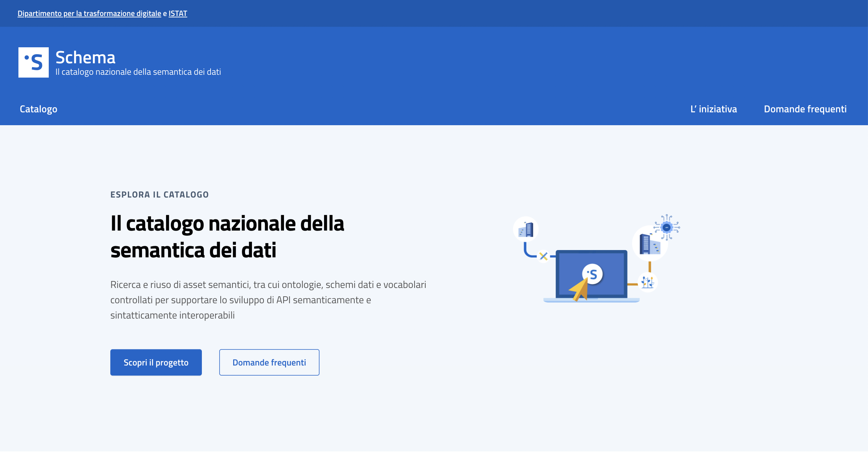Click the Scopri il progetto button
This screenshot has height=466, width=868.
click(x=156, y=362)
